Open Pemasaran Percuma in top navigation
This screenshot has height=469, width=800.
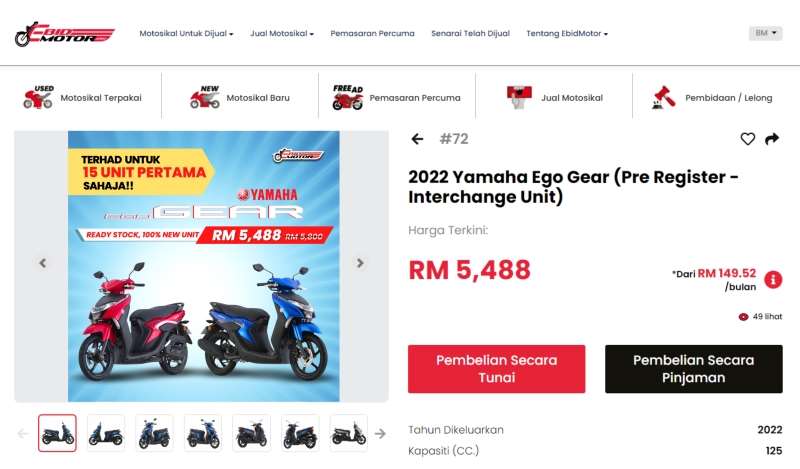[372, 34]
